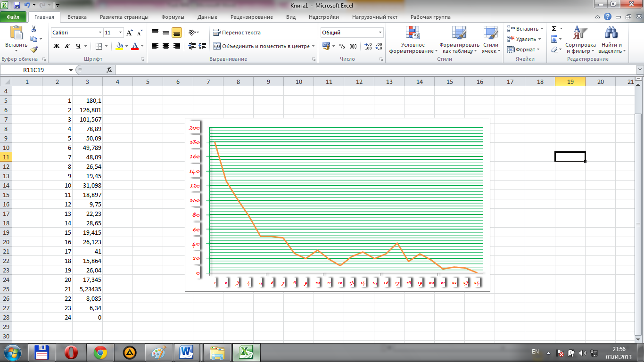This screenshot has height=362, width=644.
Task: Click the Increase Decimal icon
Action: 368,46
